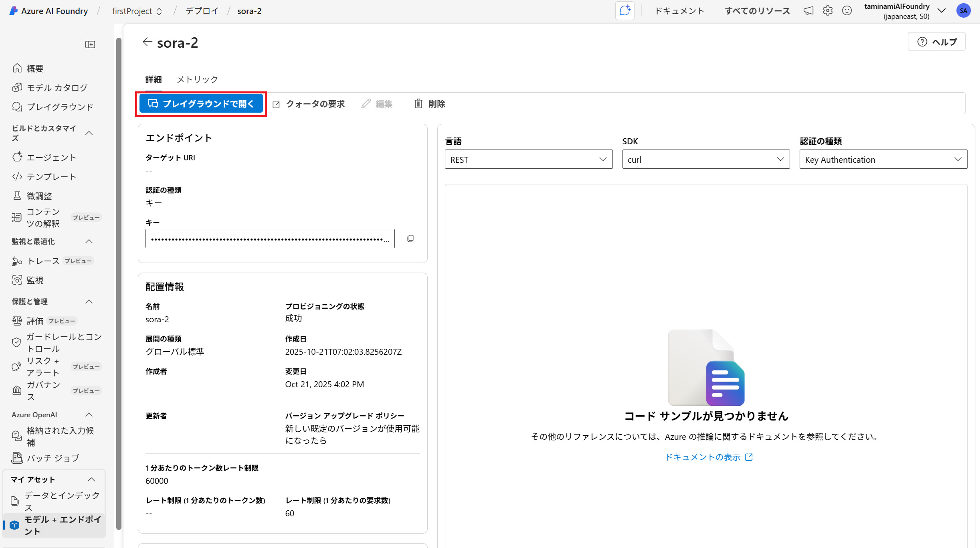Delete deployment using 削除 trash button

tap(429, 104)
